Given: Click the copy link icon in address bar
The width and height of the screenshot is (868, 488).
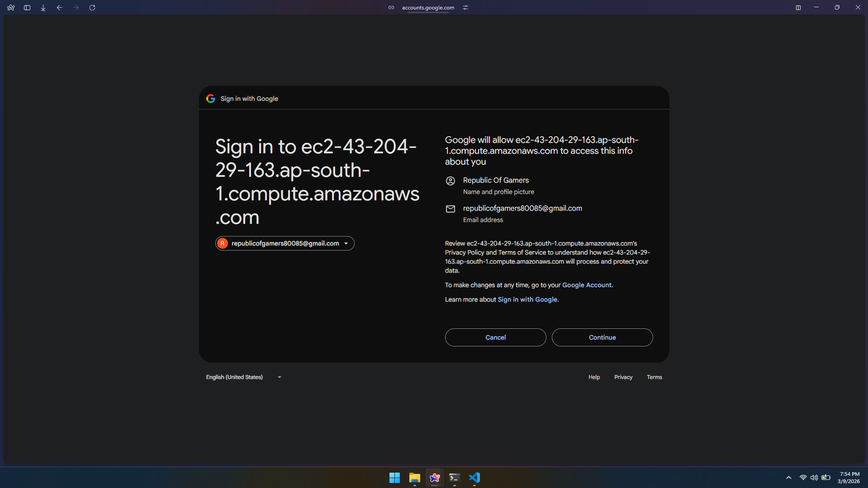Looking at the screenshot, I should pos(391,8).
